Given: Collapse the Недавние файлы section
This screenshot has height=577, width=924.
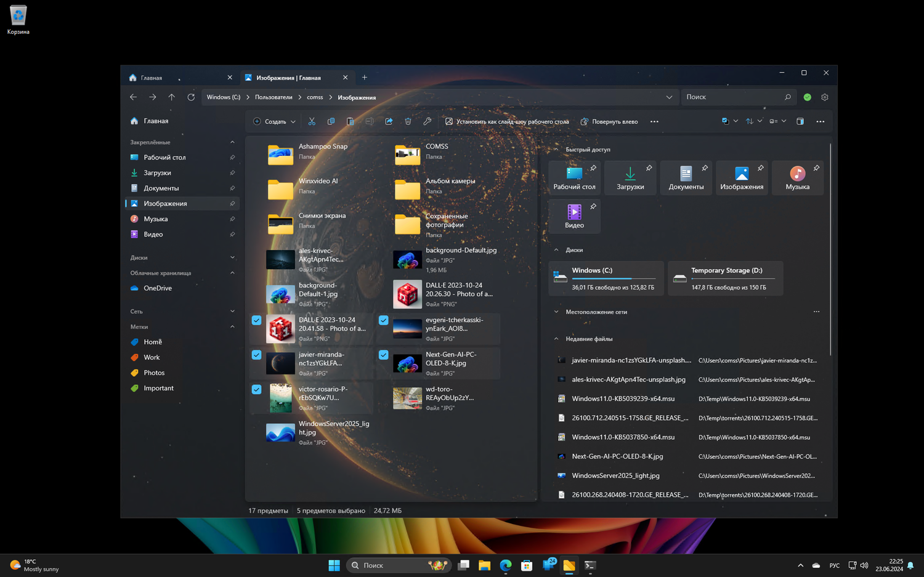Looking at the screenshot, I should (x=556, y=339).
